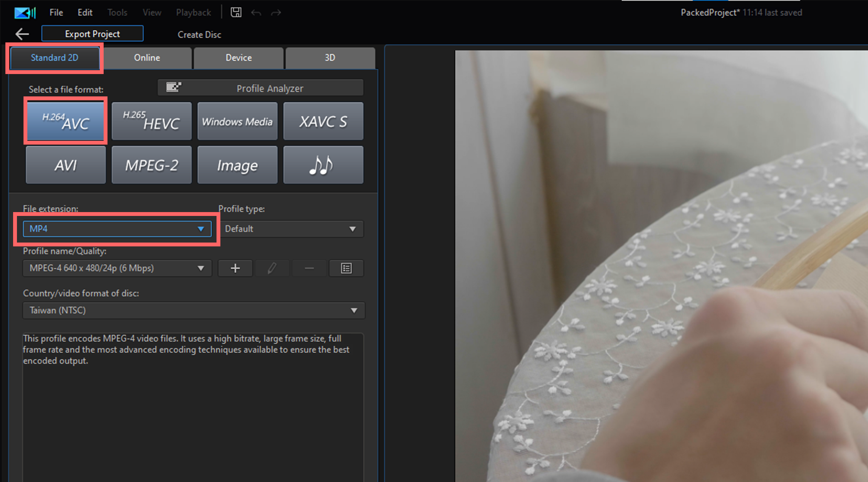Viewport: 868px width, 482px height.
Task: Choose the audio music notes format
Action: pyautogui.click(x=323, y=165)
